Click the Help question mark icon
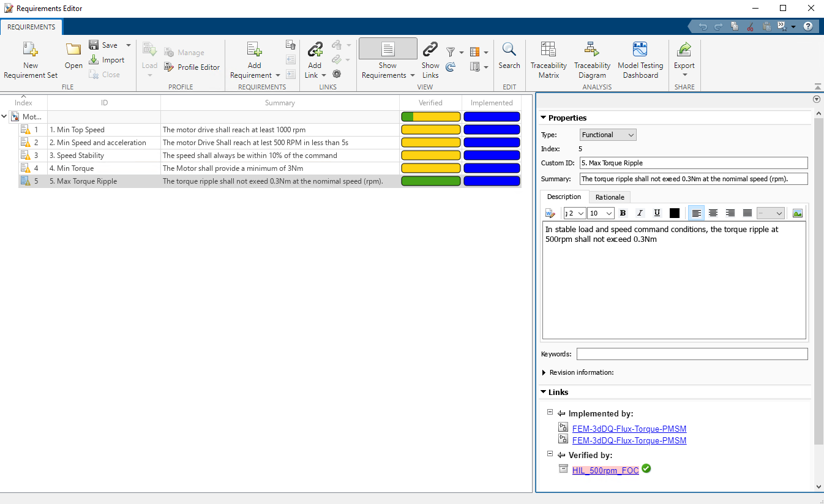This screenshot has width=824, height=504. pyautogui.click(x=808, y=26)
